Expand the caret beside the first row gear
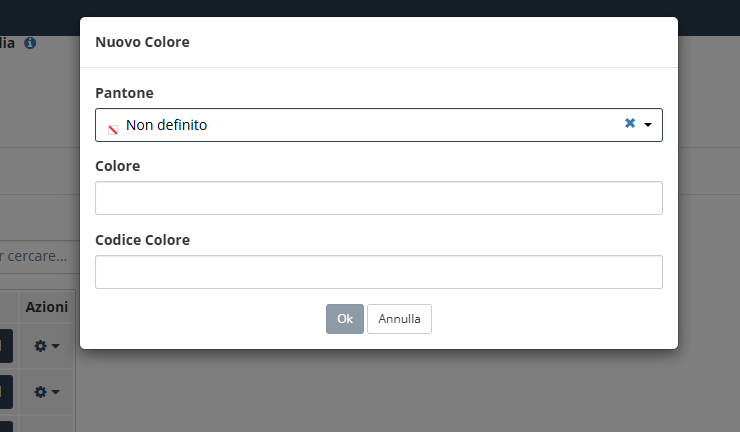Image resolution: width=740 pixels, height=432 pixels. click(55, 346)
